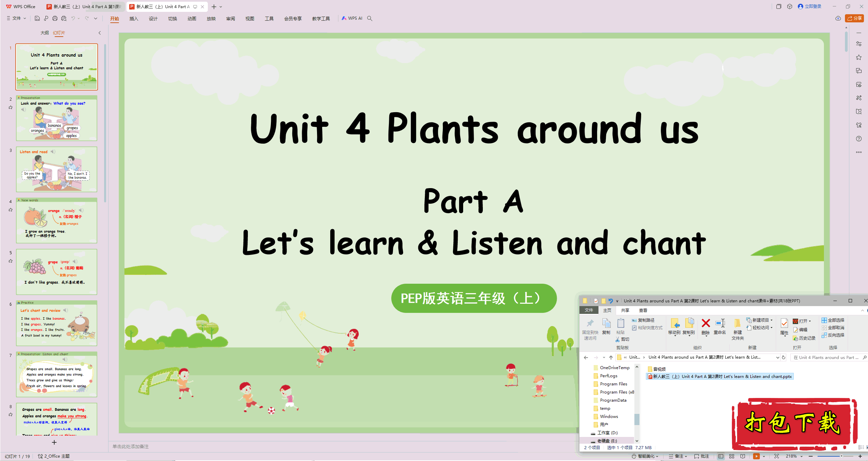Open slideshow options arrow beside play button
Image resolution: width=868 pixels, height=461 pixels.
764,456
